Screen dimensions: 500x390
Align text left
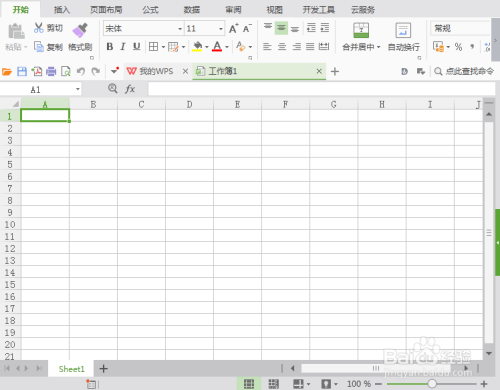coord(267,47)
